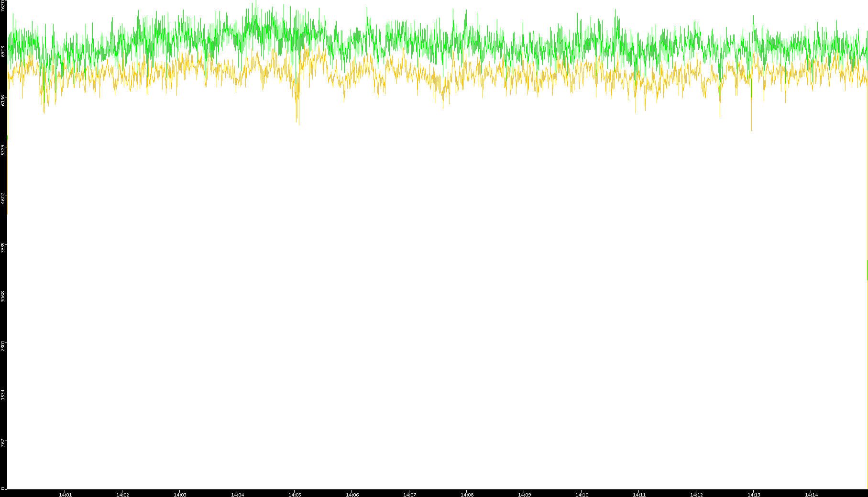Select the 14:02 tick on the time axis
Image resolution: width=868 pixels, height=497 pixels.
click(122, 495)
